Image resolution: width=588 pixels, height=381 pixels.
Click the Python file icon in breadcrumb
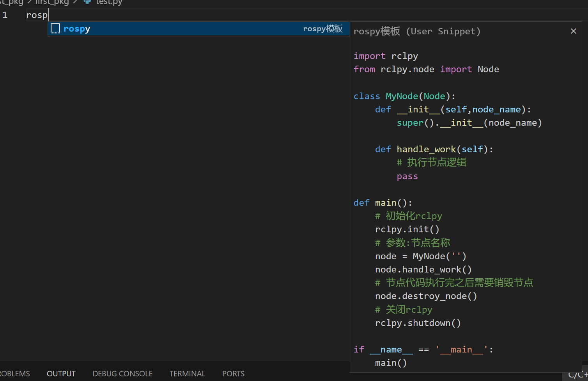[87, 2]
